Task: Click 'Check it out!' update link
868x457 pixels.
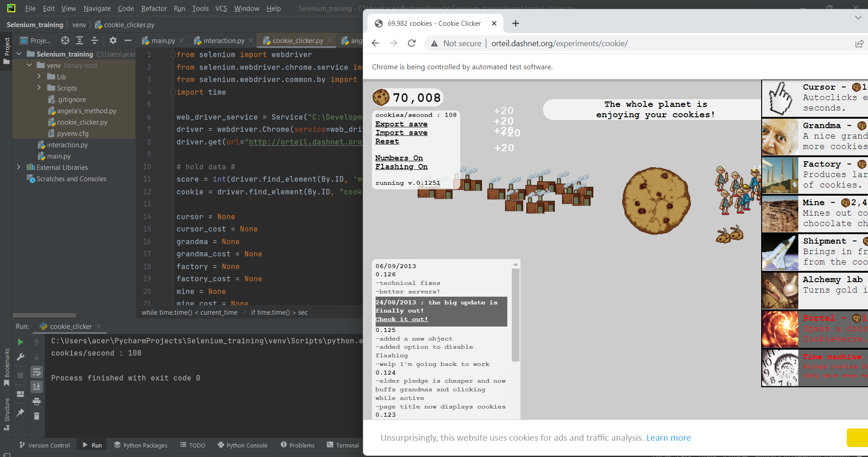Action: pyautogui.click(x=402, y=319)
